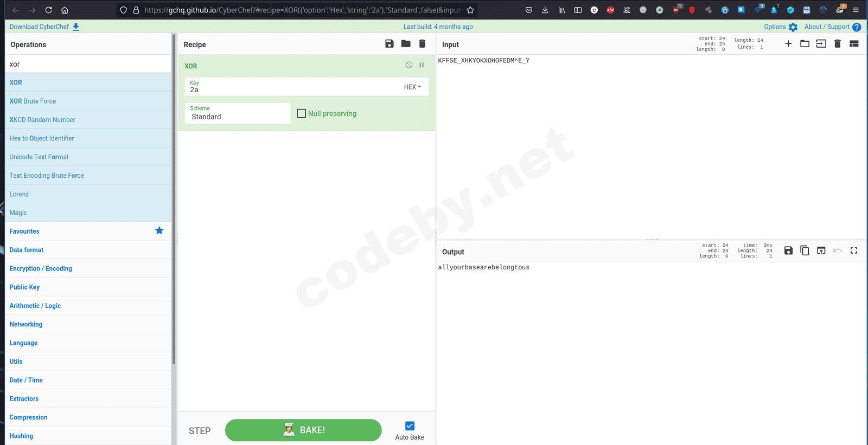Expand the Arithmetic / Logic category
Screen dimensions: 868x445
88,306
